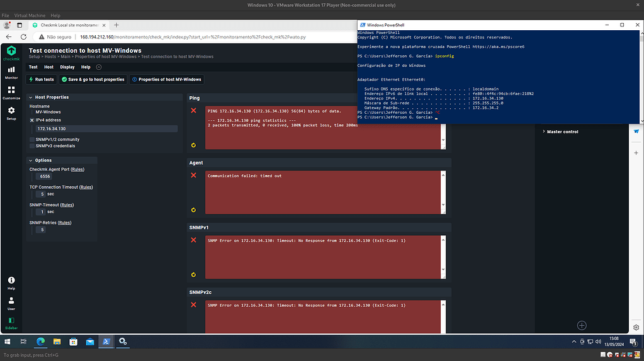Enable the SNMPv3 credentials checkbox
644x361 pixels.
point(32,146)
